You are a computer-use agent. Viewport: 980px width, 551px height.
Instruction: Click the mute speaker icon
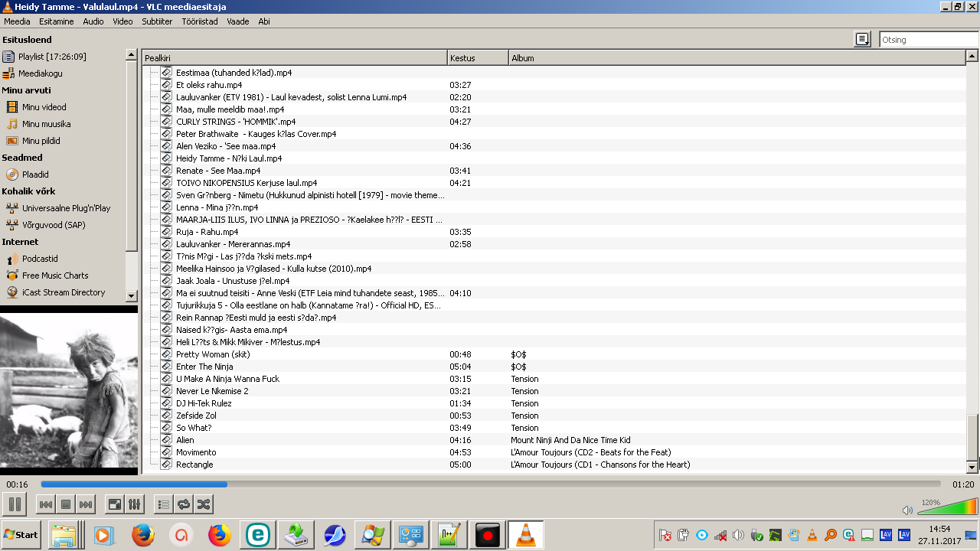(x=907, y=510)
